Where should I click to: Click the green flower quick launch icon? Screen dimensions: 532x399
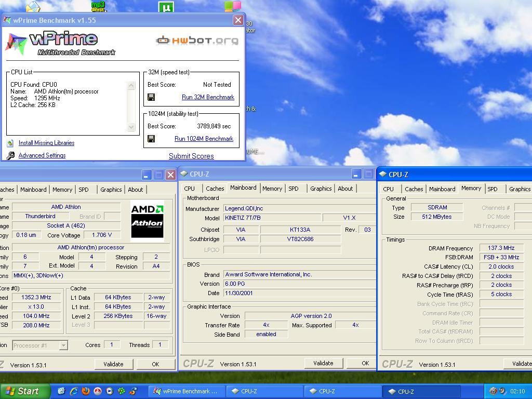121,391
